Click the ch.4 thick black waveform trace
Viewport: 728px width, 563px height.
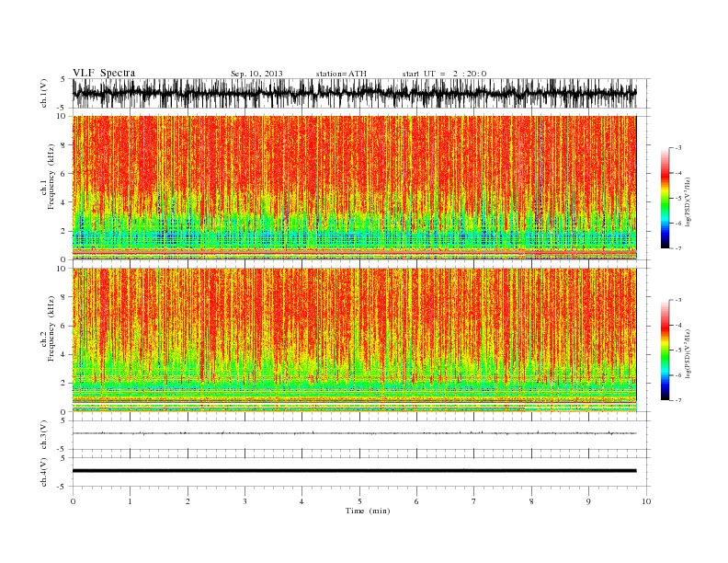[x=354, y=471]
